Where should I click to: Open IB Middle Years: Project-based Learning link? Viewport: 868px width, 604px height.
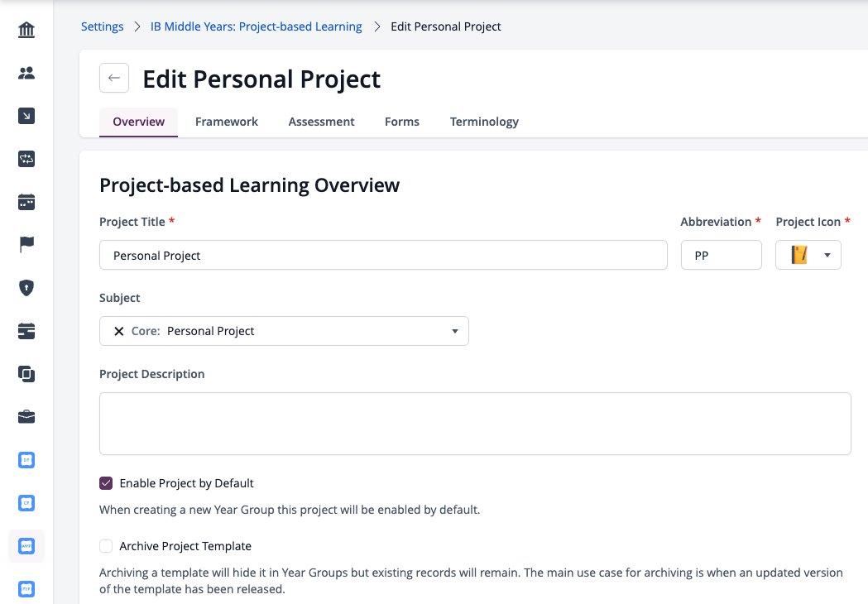[x=257, y=26]
